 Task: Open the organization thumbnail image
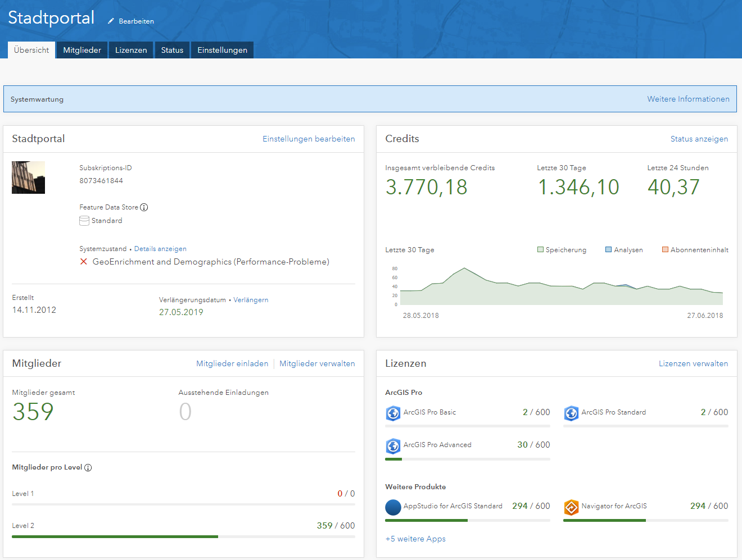[x=28, y=177]
